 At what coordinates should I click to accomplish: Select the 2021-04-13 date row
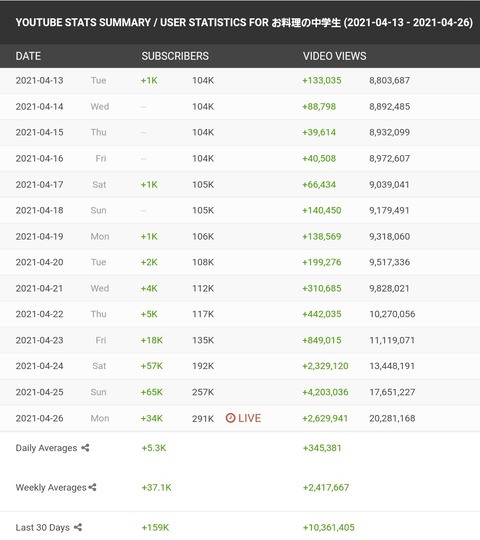click(x=240, y=81)
